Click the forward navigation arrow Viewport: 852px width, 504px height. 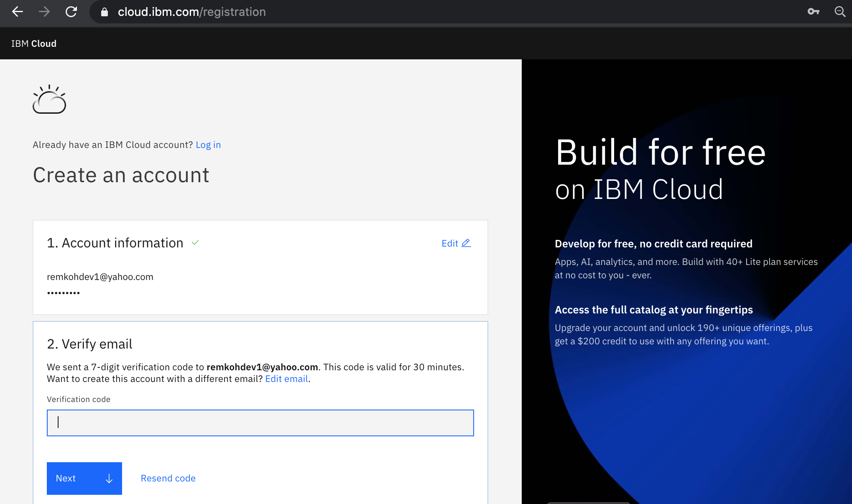tap(43, 12)
